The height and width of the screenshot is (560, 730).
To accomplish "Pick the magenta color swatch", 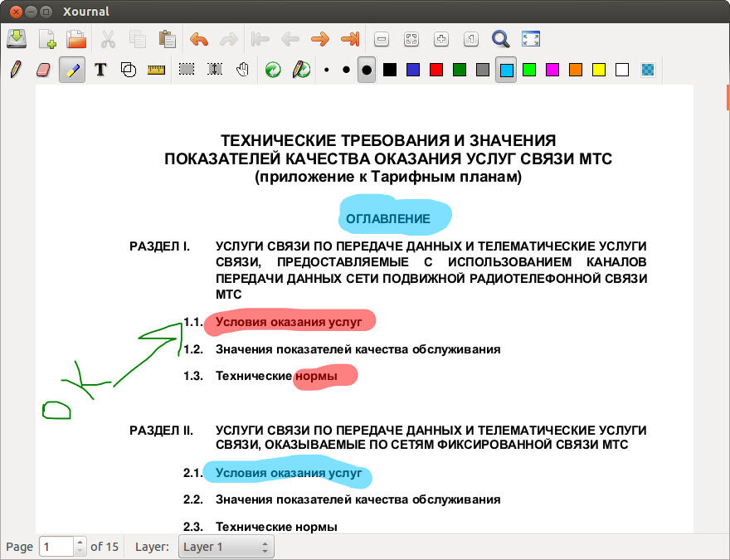I will coord(552,70).
